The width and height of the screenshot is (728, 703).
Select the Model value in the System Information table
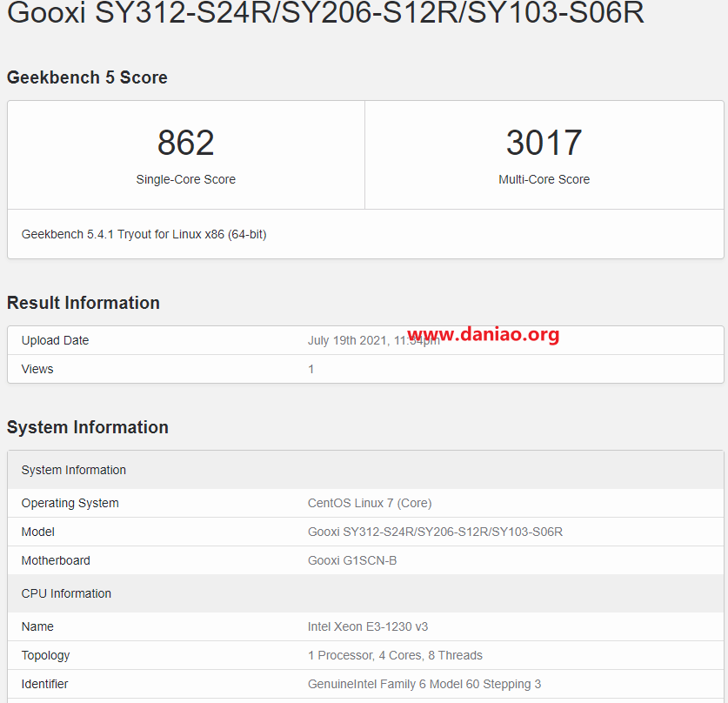pos(436,532)
